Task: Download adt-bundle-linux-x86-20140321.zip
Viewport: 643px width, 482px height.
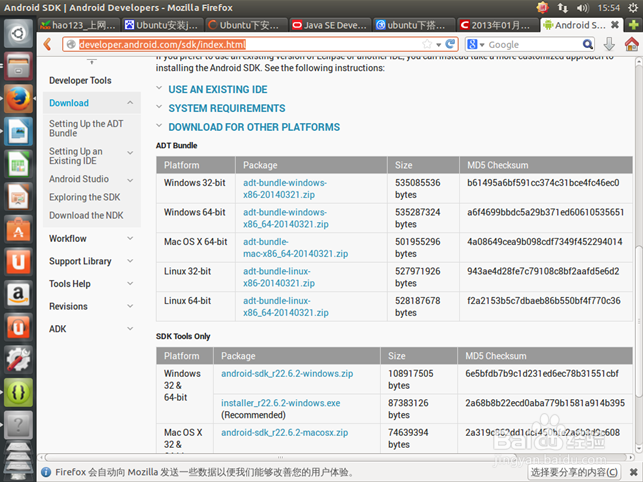Action: 279,277
